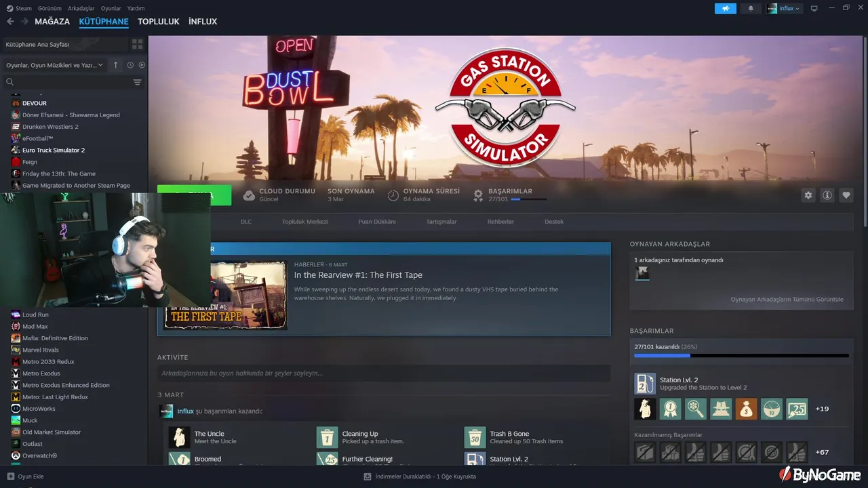Select Euro Truck Simulator 2 in library
Image resolution: width=868 pixels, height=488 pixels.
pos(54,150)
